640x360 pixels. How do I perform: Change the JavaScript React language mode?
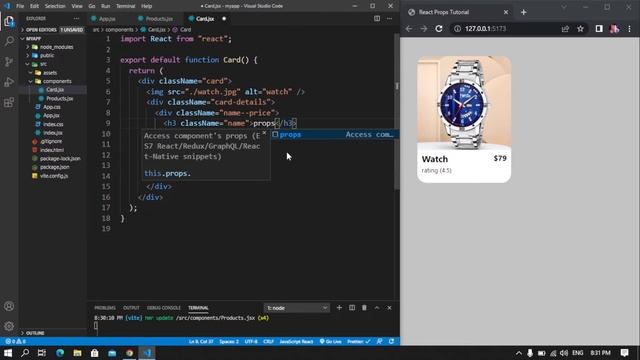point(296,341)
